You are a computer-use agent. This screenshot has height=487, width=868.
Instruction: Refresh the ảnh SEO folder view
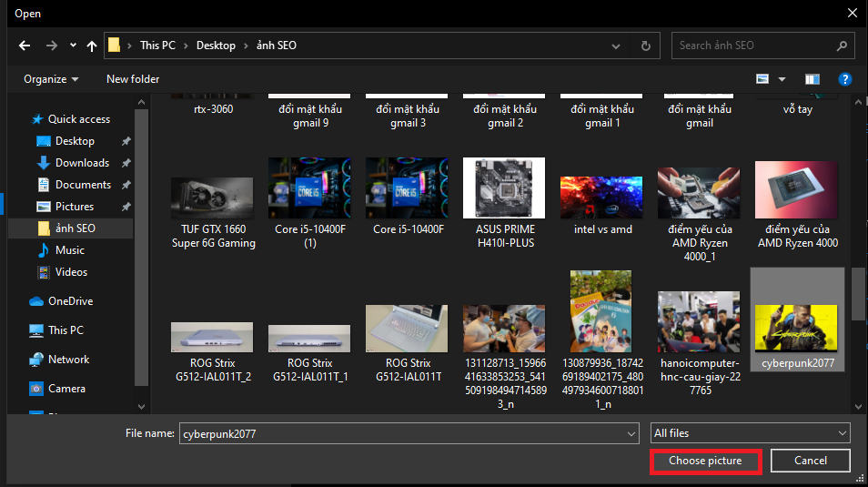645,46
